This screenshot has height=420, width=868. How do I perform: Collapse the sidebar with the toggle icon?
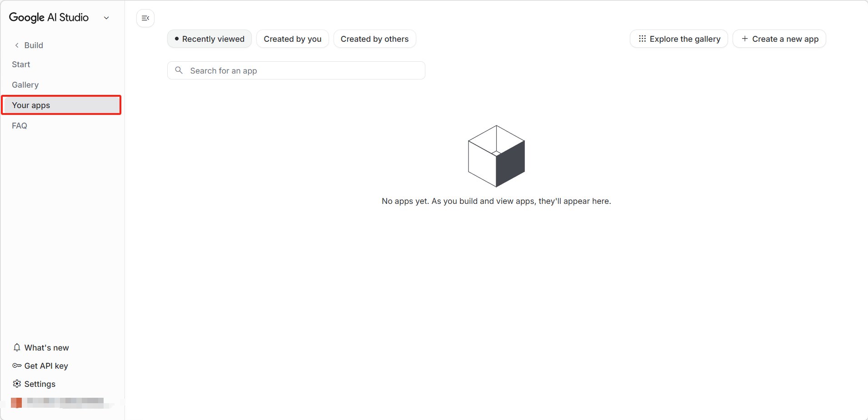coord(145,18)
